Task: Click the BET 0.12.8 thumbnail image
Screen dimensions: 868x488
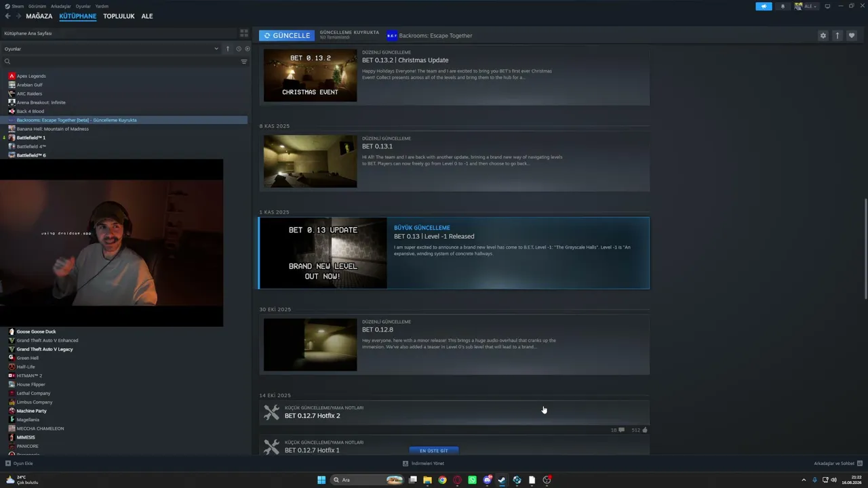Action: (310, 345)
